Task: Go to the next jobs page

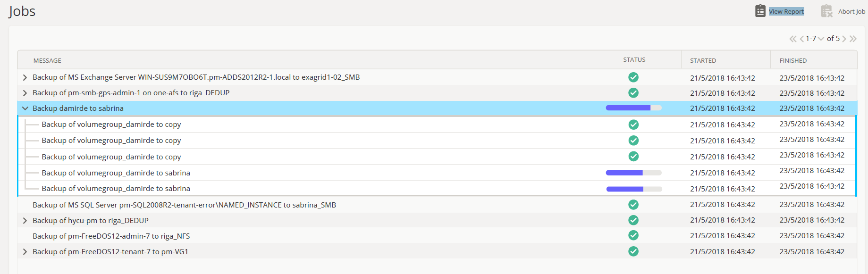Action: [844, 39]
